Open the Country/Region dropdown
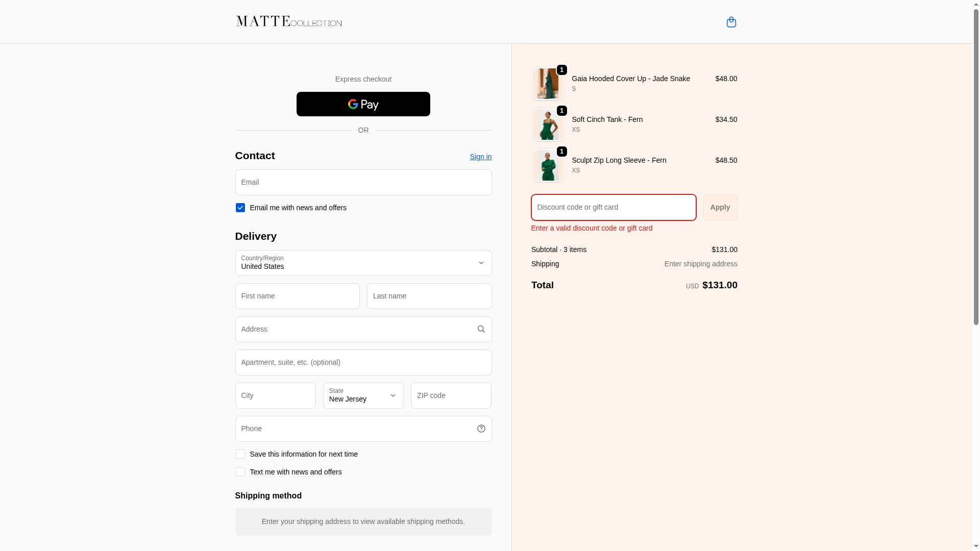Viewport: 980px width, 551px height. [x=363, y=263]
